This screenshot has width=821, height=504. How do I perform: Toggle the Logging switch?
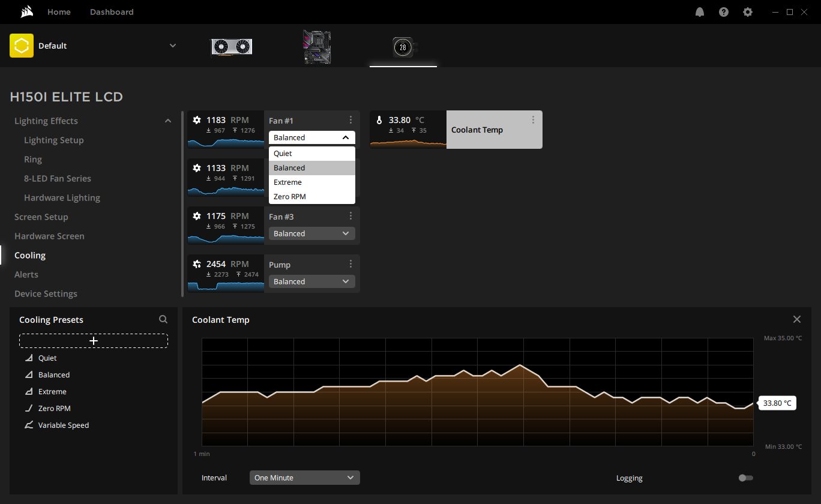point(745,478)
